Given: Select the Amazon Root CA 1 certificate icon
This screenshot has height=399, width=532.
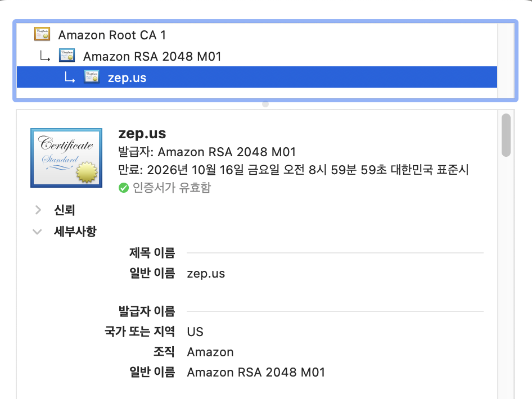Looking at the screenshot, I should coord(42,34).
